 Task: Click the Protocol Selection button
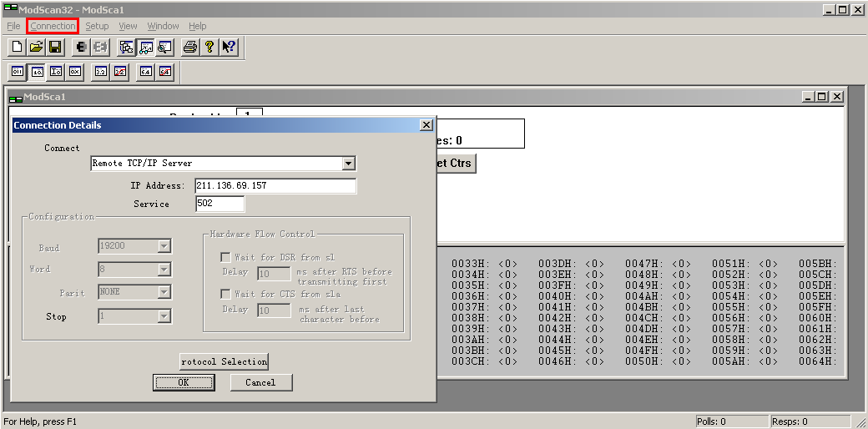click(225, 361)
